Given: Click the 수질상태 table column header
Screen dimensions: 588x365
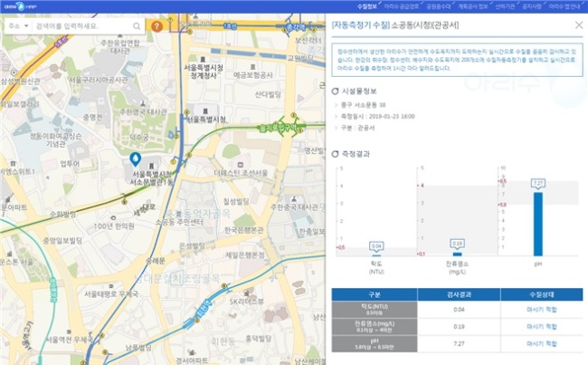Looking at the screenshot, I should click(x=542, y=294).
